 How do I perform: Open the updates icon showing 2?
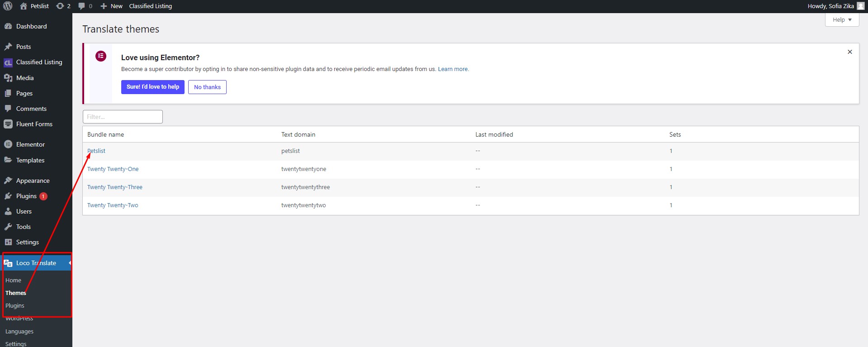[x=60, y=6]
